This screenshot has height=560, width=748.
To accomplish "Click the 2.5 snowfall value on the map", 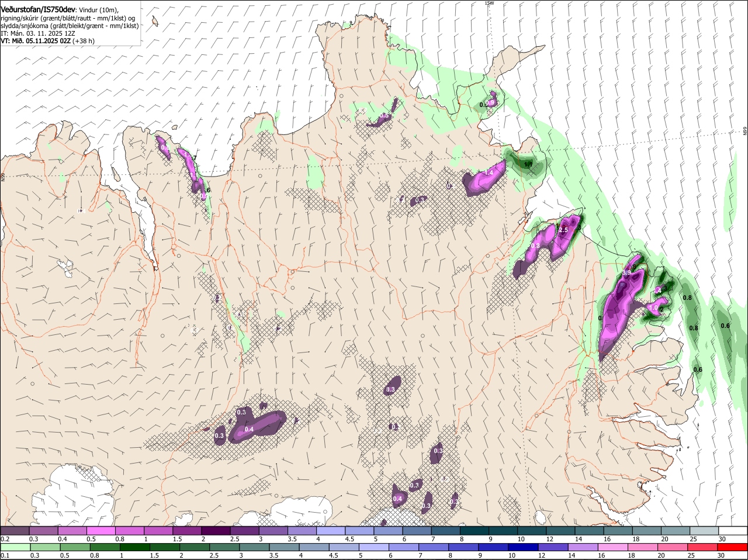I will (x=563, y=230).
